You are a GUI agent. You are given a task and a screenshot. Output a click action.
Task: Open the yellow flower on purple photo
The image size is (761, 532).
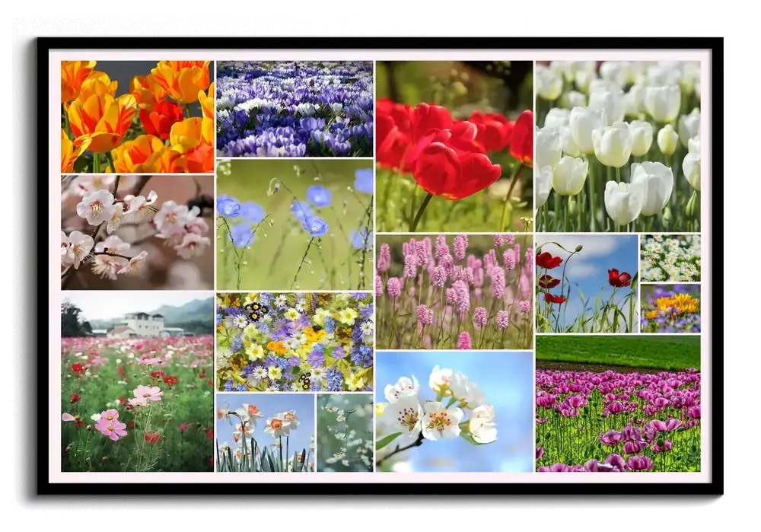(670, 308)
